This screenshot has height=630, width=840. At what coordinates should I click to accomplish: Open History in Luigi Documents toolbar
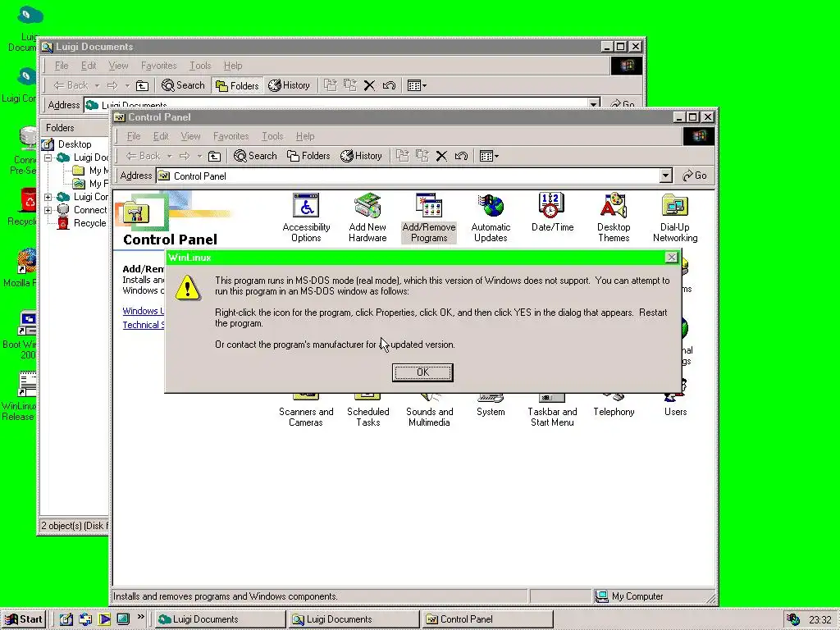click(290, 85)
